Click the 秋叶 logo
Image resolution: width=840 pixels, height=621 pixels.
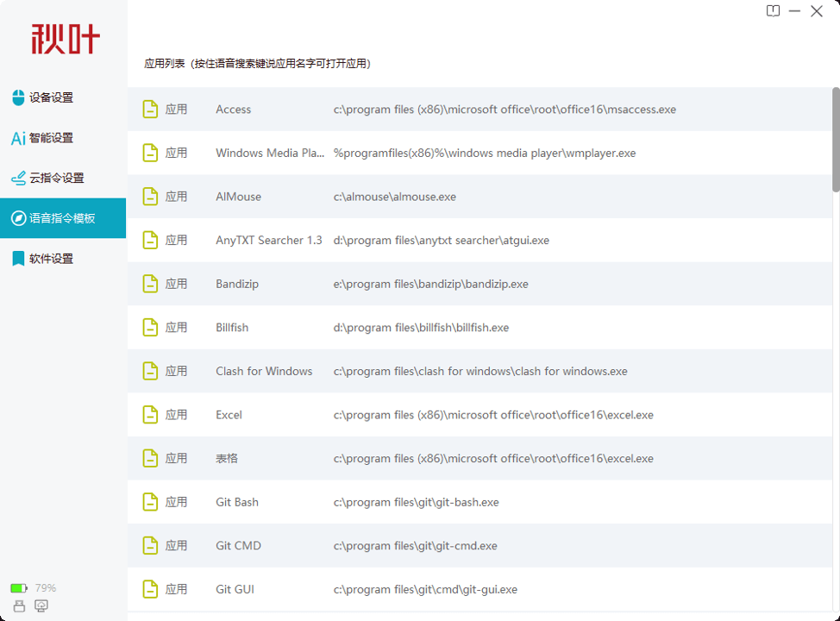tap(66, 39)
